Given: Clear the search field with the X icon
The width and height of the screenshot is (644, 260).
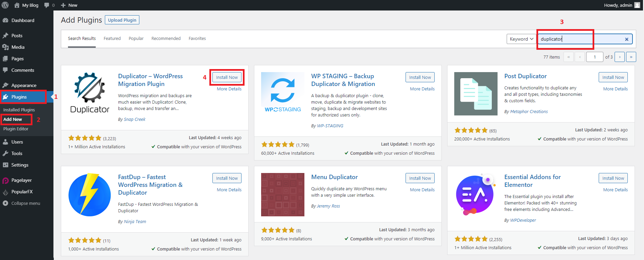Looking at the screenshot, I should click(626, 39).
